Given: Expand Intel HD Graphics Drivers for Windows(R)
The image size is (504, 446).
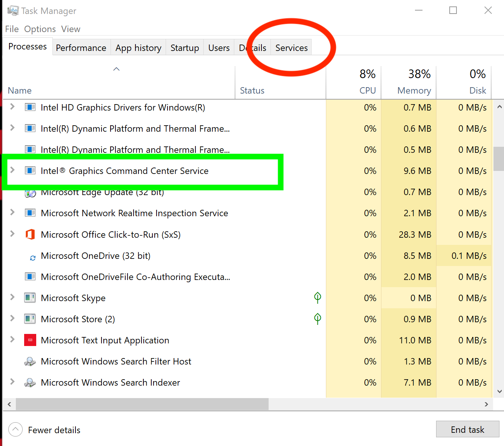Looking at the screenshot, I should [12, 107].
